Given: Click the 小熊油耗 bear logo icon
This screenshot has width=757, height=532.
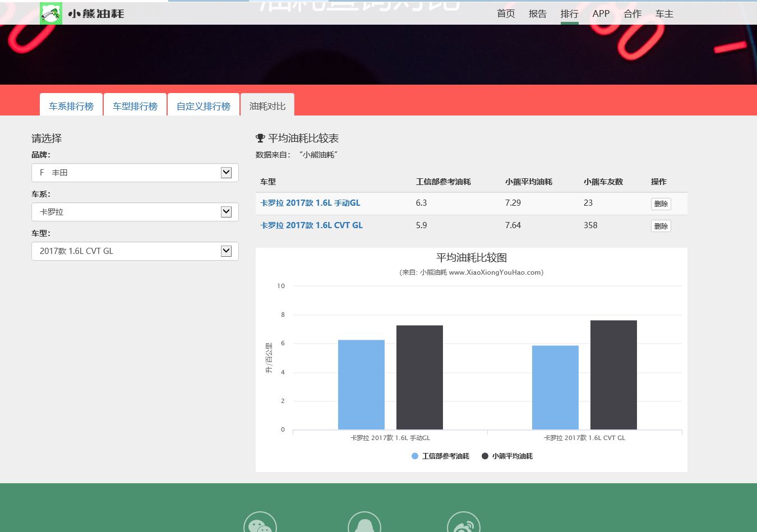Looking at the screenshot, I should [x=51, y=13].
